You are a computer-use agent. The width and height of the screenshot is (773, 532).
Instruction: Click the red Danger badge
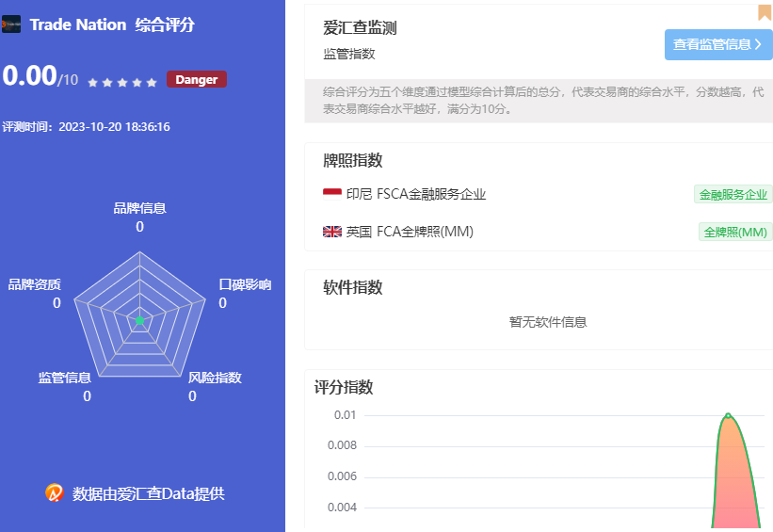tap(196, 79)
